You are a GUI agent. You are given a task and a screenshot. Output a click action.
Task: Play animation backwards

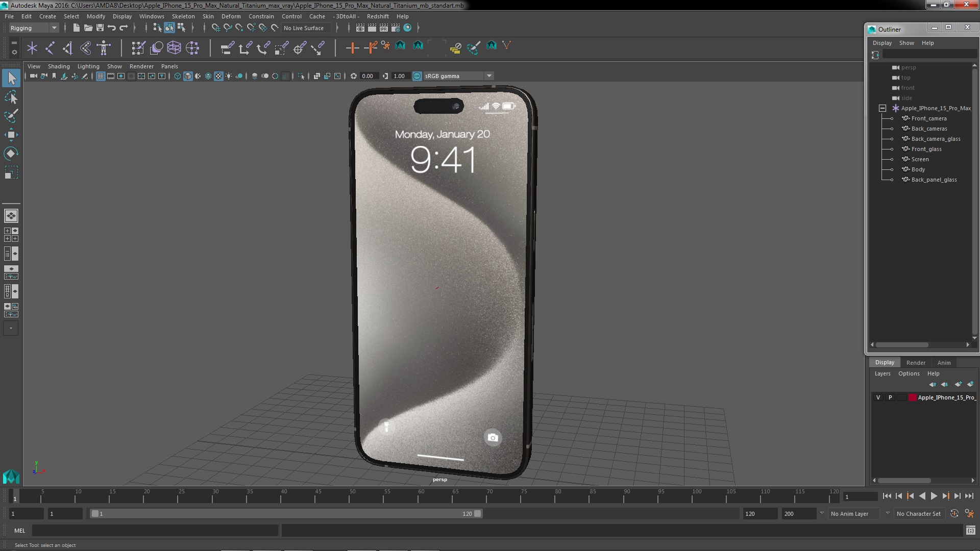click(922, 496)
